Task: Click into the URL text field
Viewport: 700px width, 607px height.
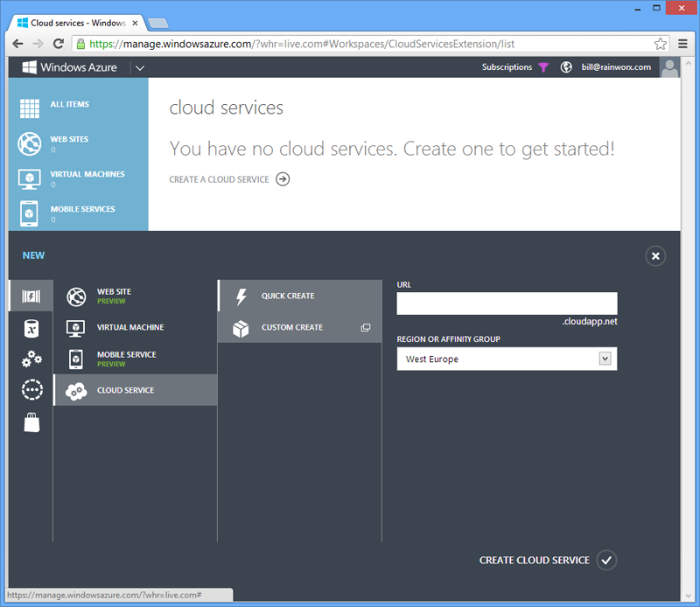Action: pyautogui.click(x=507, y=303)
